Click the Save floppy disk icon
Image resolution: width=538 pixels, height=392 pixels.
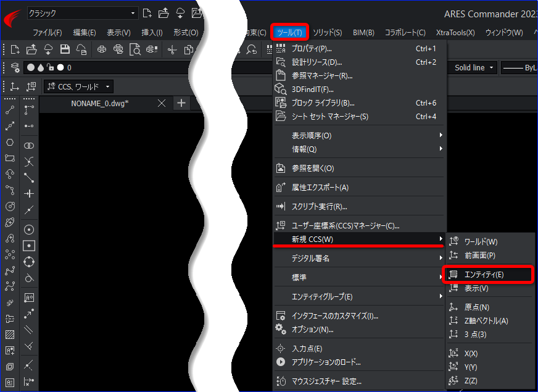point(65,49)
